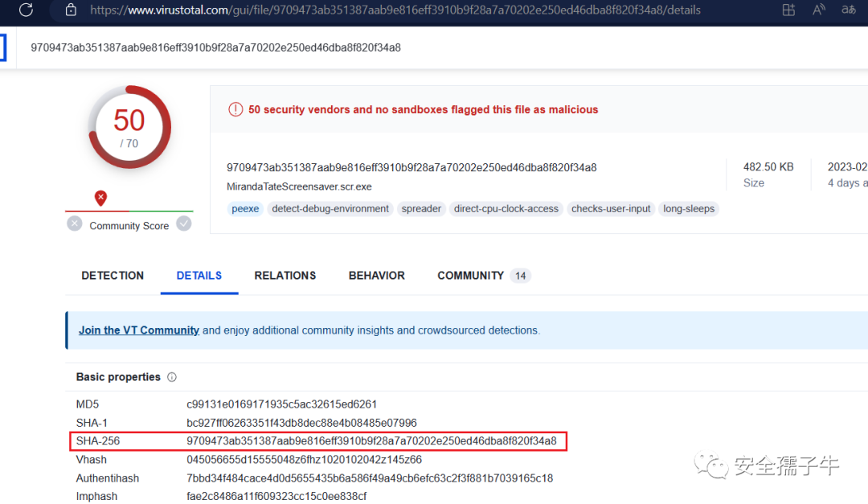868x504 pixels.
Task: Click the alert icon beside the malicious warning
Action: coord(235,109)
